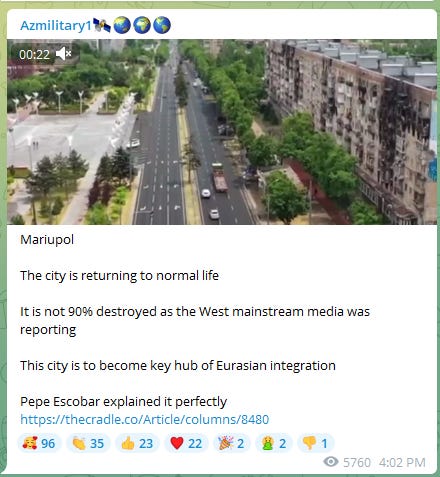Screen dimensions: 440x477
Task: Select the vomiting face reaction
Action: [x=274, y=443]
